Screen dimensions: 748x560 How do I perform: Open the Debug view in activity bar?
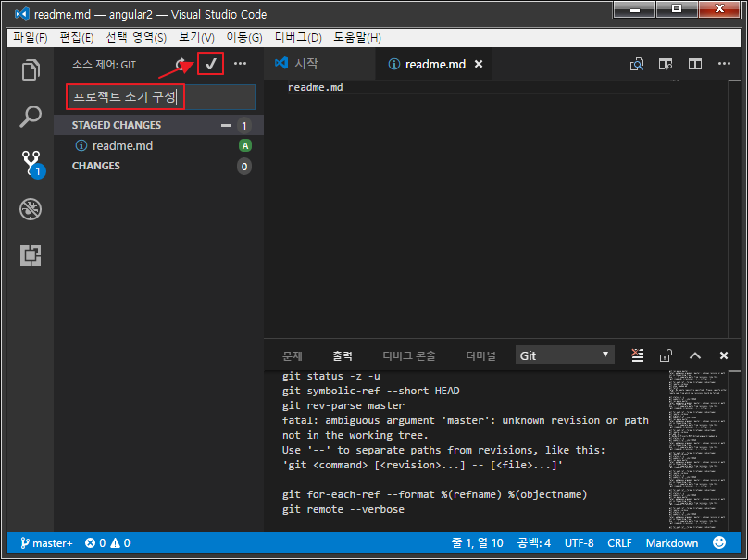point(31,209)
